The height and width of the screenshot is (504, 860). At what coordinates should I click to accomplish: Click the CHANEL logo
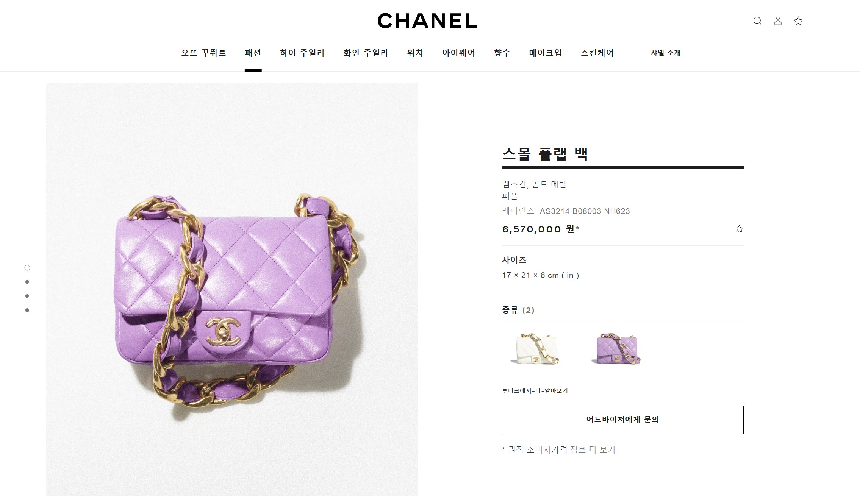pyautogui.click(x=427, y=21)
